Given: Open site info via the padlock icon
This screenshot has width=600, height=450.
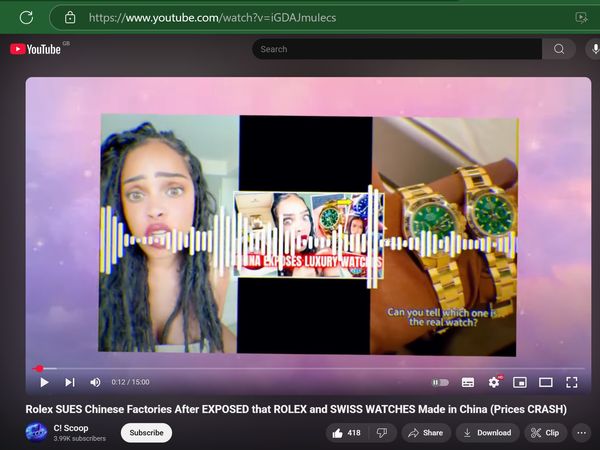Looking at the screenshot, I should coord(70,17).
